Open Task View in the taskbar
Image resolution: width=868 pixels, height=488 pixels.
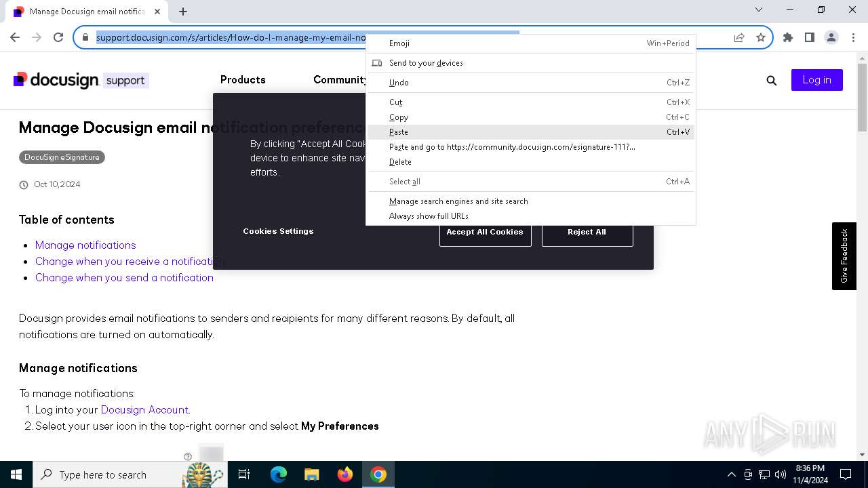tap(244, 474)
